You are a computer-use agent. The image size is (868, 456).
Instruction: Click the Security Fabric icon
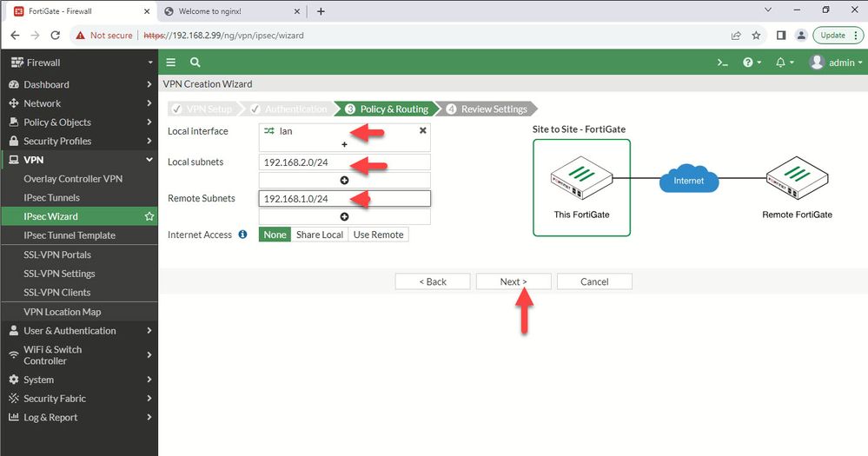click(14, 399)
